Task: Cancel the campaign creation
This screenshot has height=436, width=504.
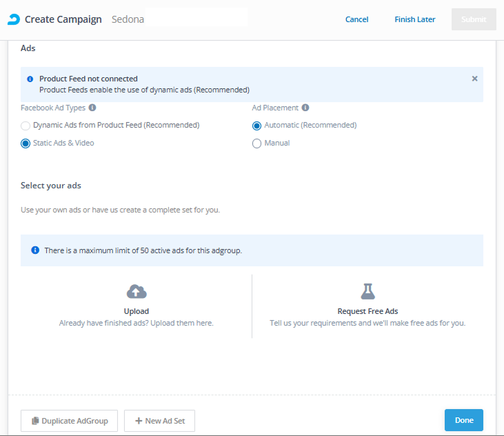Action: 356,19
